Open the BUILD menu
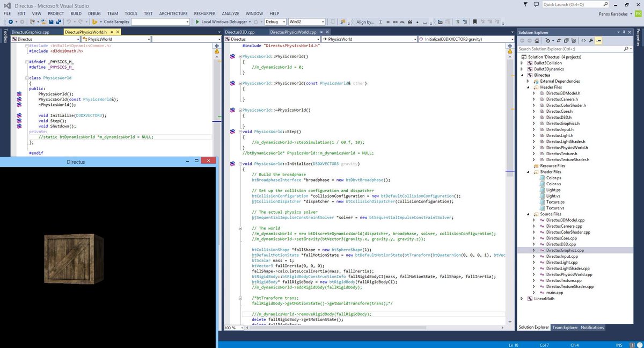Viewport: 644px width, 348px height. (76, 13)
